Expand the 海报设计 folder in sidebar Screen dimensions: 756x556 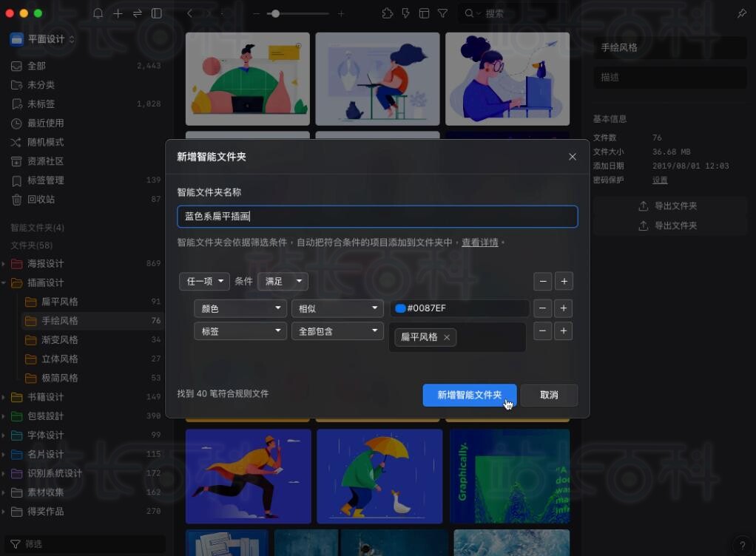4,264
